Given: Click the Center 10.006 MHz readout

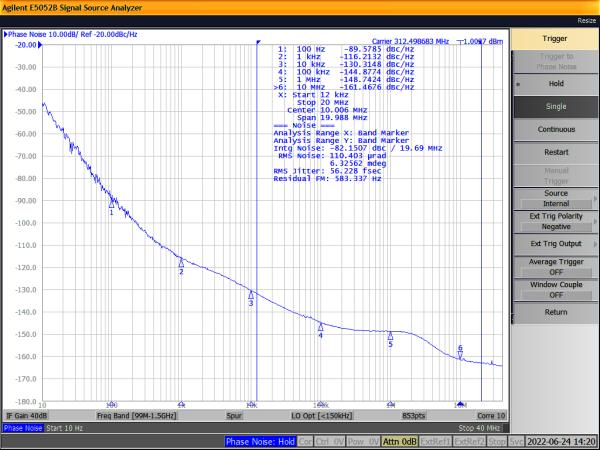Looking at the screenshot, I should click(327, 110).
